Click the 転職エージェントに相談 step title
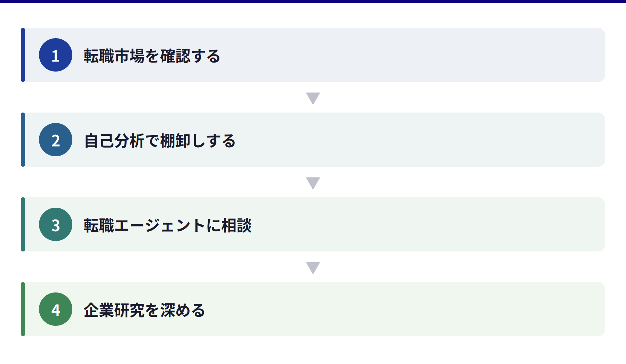626x364 pixels. 168,225
